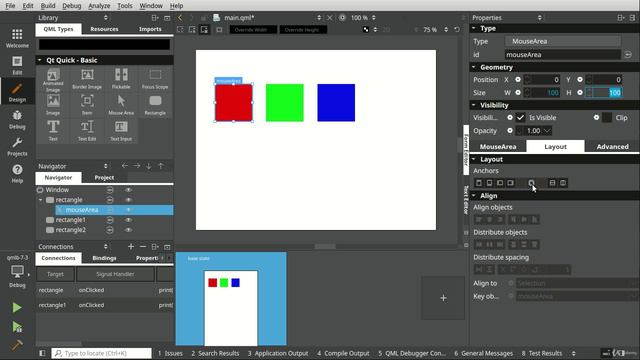Pick the Item component in Library

click(x=87, y=105)
